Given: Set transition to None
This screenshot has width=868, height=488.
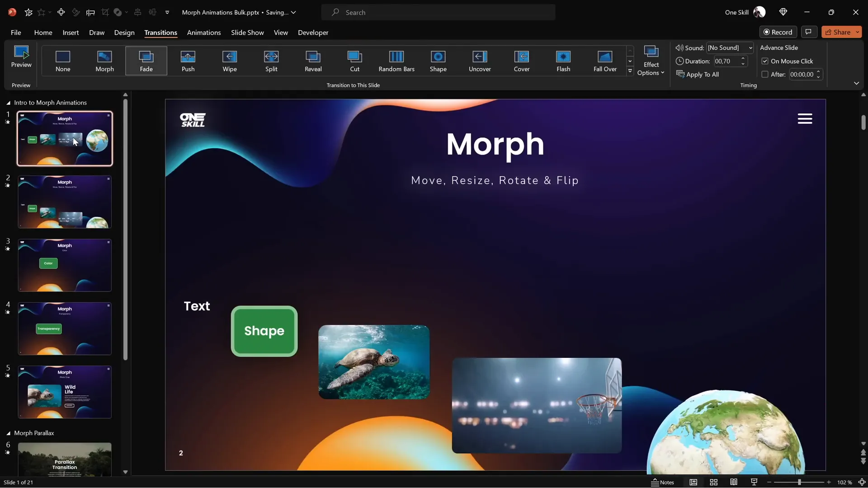Looking at the screenshot, I should [63, 61].
